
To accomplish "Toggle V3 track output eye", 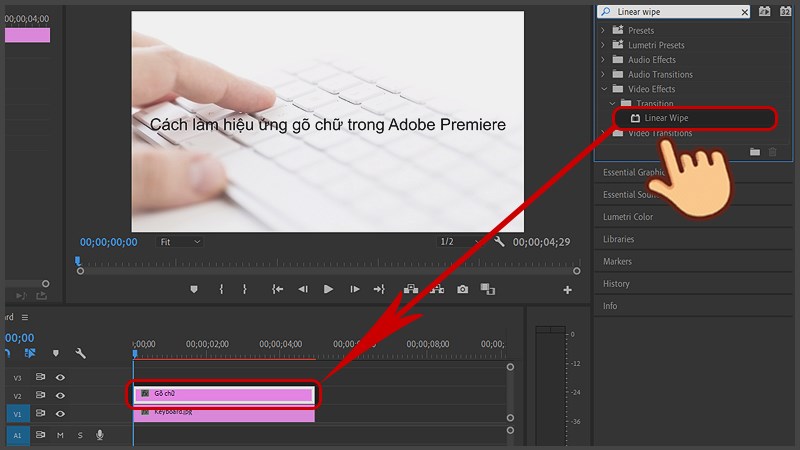I will coord(60,378).
